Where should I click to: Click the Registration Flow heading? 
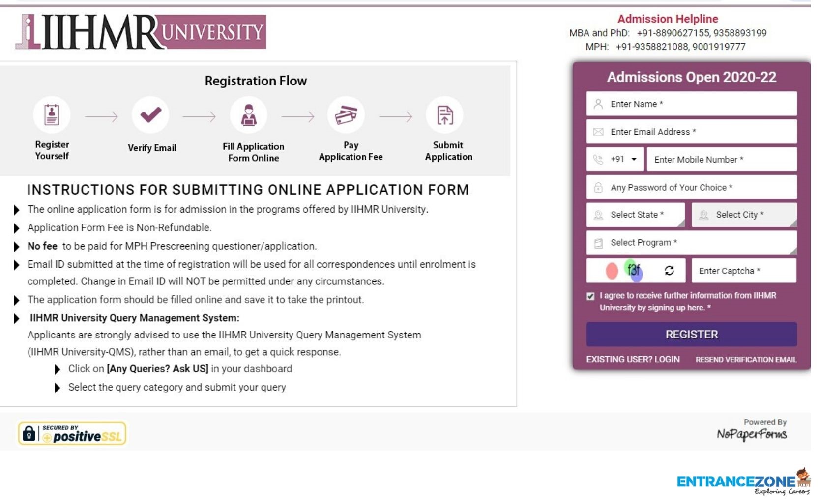(x=256, y=81)
